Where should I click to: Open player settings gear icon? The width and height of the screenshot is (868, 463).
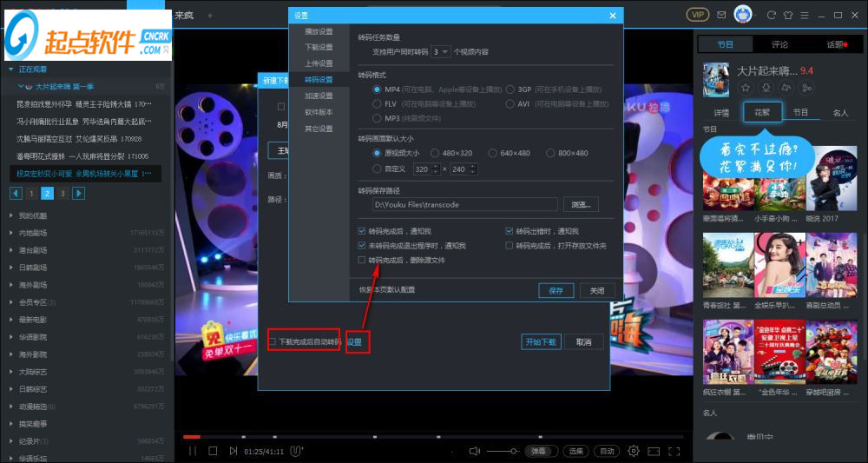634,451
